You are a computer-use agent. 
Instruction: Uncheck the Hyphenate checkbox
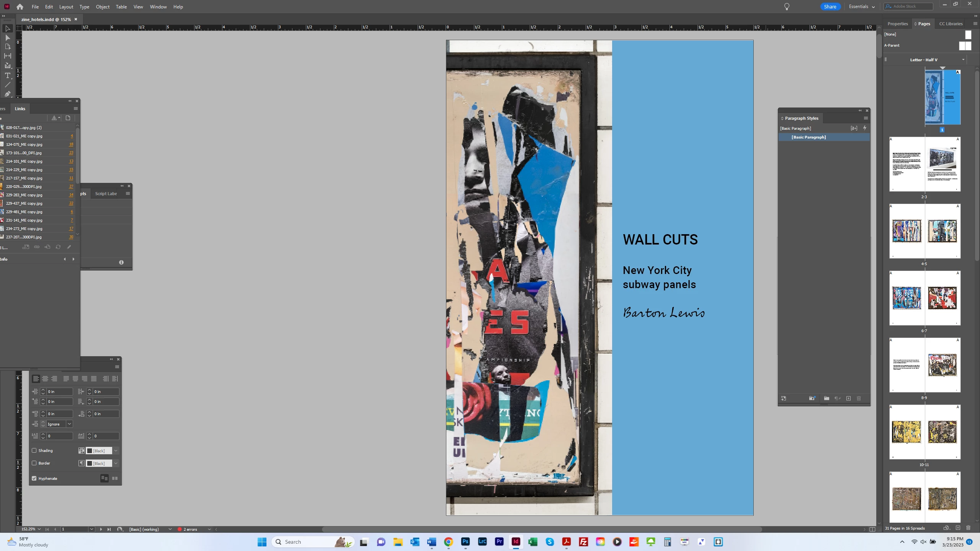[34, 479]
